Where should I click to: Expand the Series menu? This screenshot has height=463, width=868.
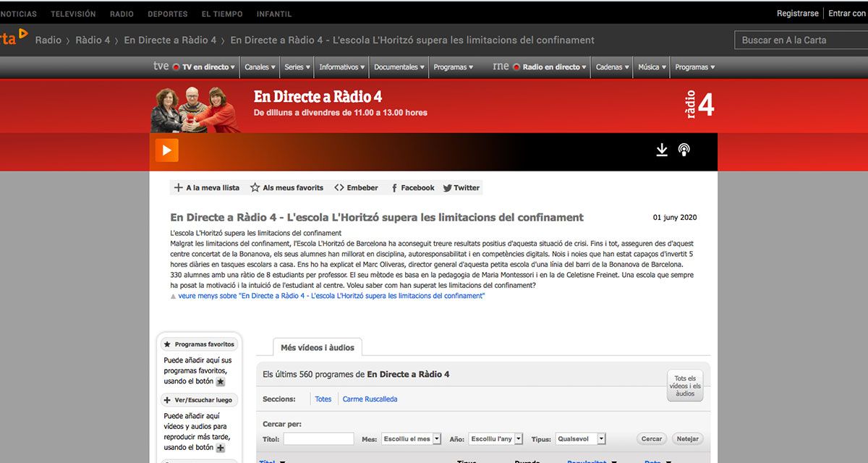tap(297, 67)
